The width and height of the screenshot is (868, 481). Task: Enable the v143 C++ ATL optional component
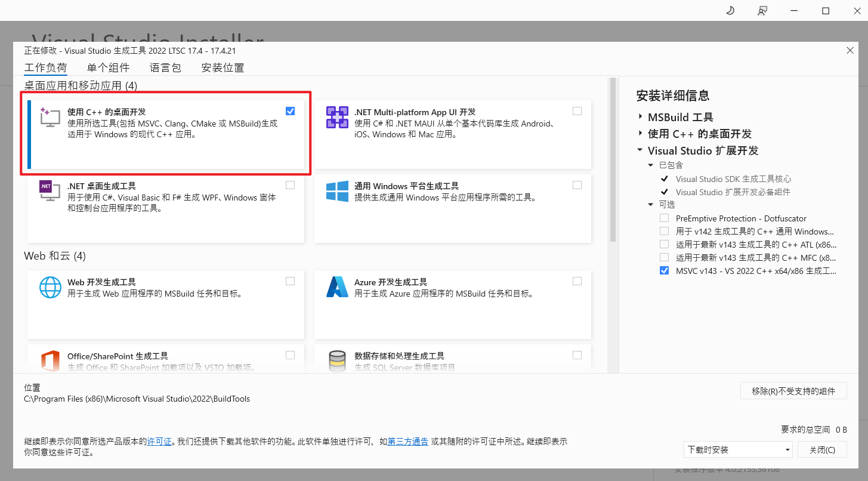coord(665,245)
